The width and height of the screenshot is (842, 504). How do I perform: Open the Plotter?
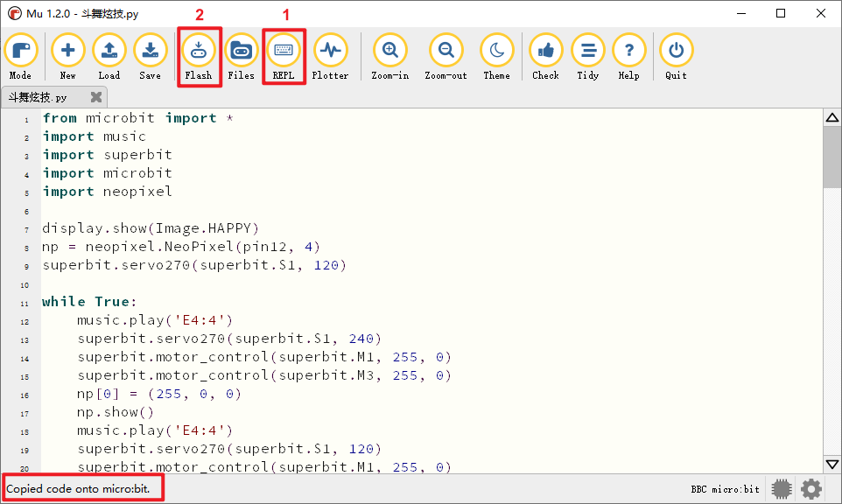click(x=330, y=57)
